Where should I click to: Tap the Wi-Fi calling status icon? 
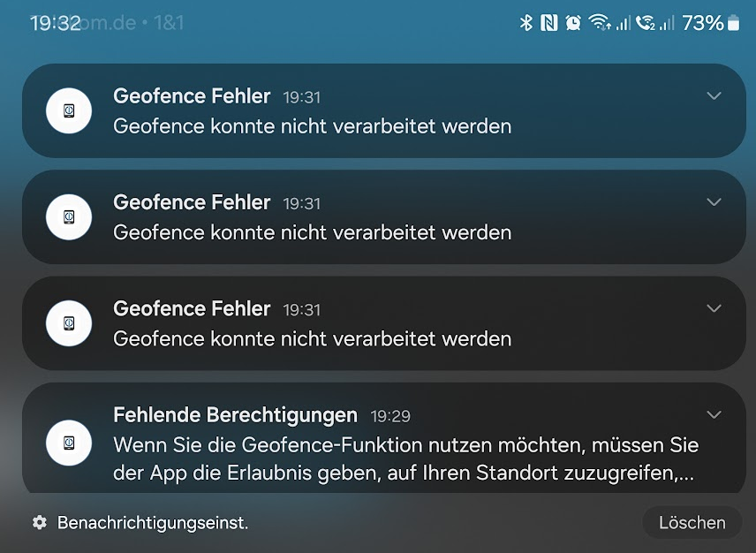click(x=645, y=23)
